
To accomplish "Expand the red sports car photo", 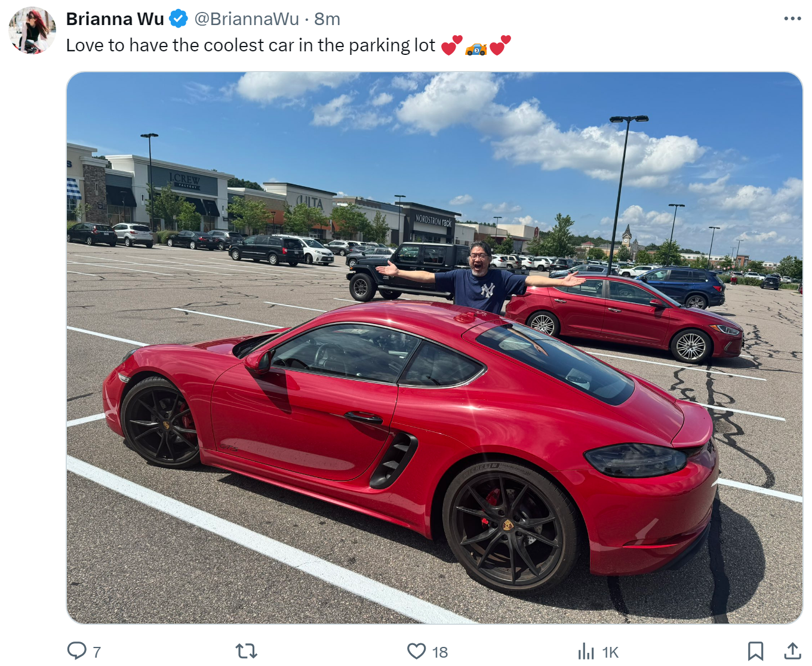I will point(434,348).
